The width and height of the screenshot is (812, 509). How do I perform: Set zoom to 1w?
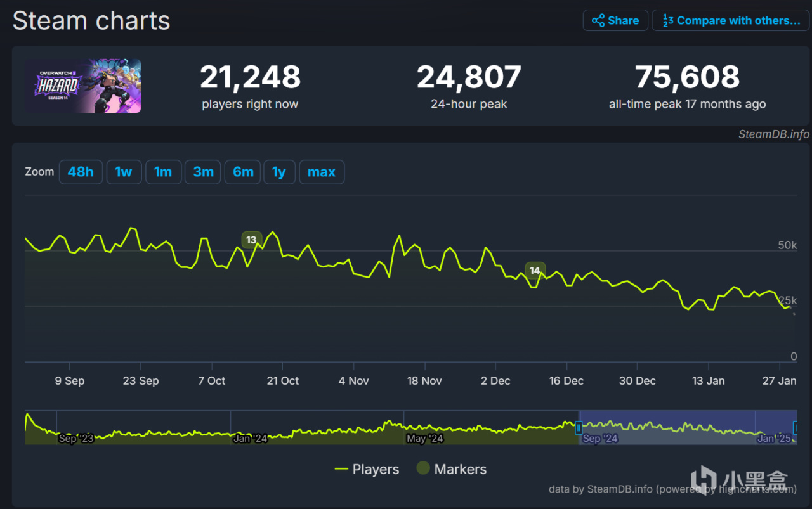coord(124,172)
